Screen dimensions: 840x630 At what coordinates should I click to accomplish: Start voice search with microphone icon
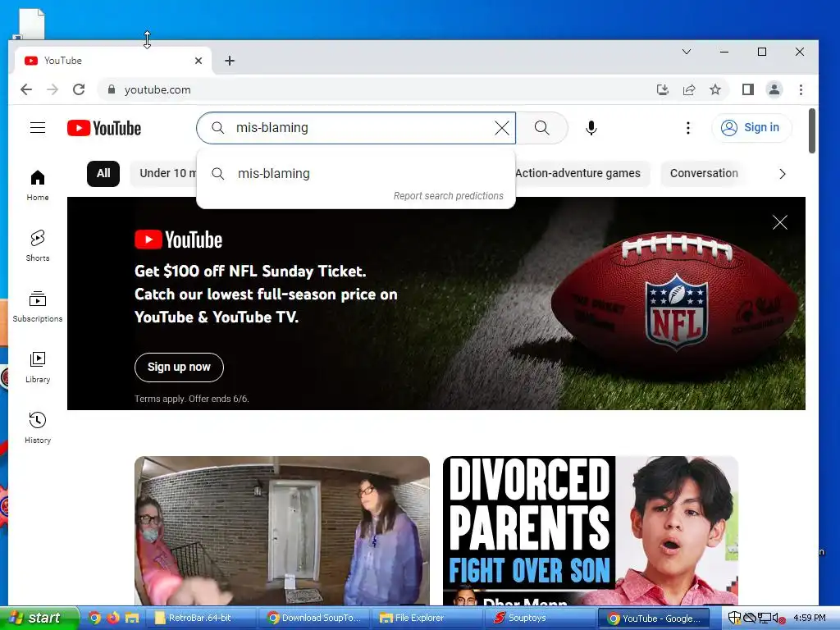click(x=591, y=127)
